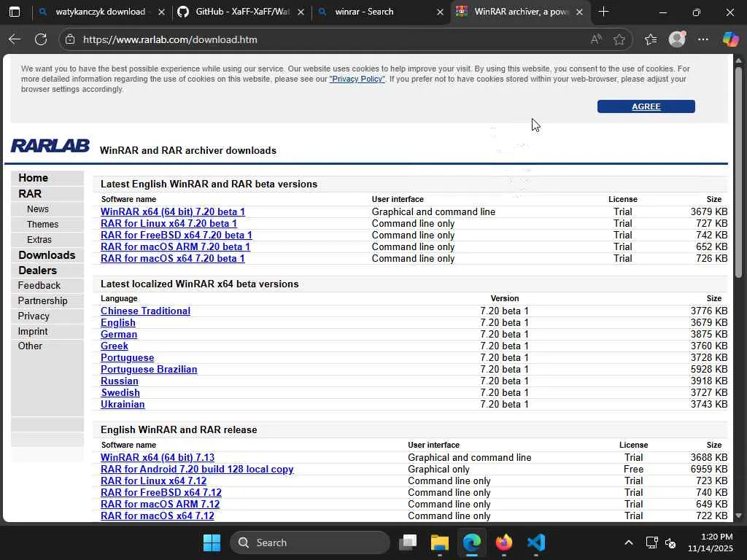Go back with the browser back arrow

click(15, 39)
